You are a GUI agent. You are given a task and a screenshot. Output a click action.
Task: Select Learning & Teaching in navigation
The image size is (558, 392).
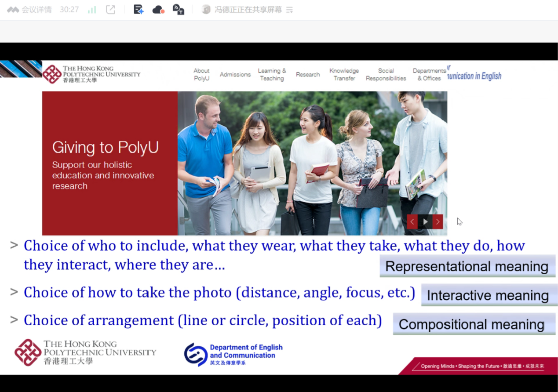(272, 74)
